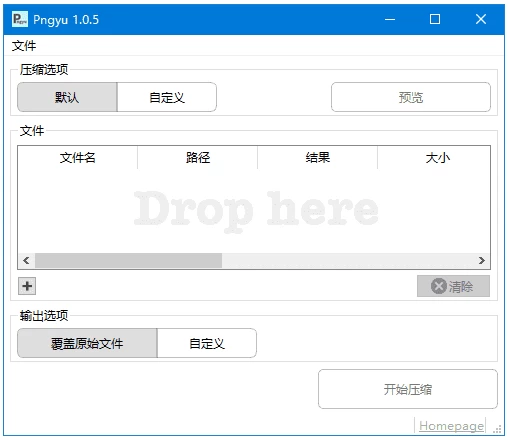
Task: Select 自定义 under 输出选项
Action: point(207,343)
